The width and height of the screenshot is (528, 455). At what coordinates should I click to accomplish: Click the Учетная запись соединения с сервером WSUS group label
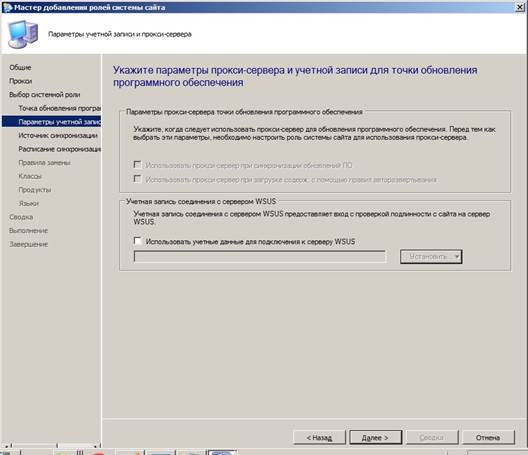pos(201,201)
